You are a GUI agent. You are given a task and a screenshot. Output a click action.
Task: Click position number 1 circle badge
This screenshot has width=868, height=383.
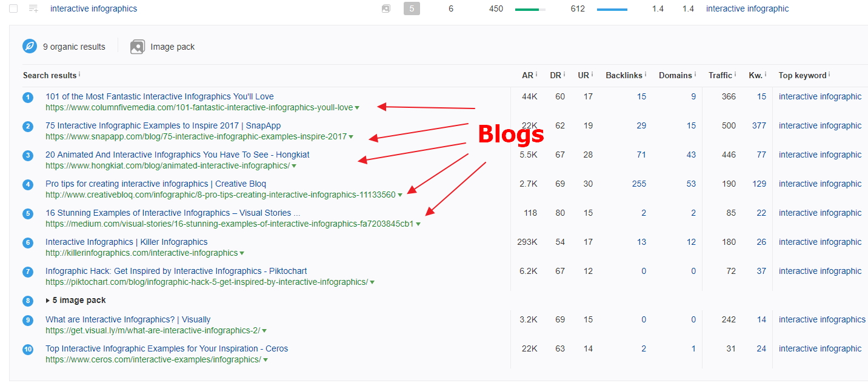coord(28,97)
